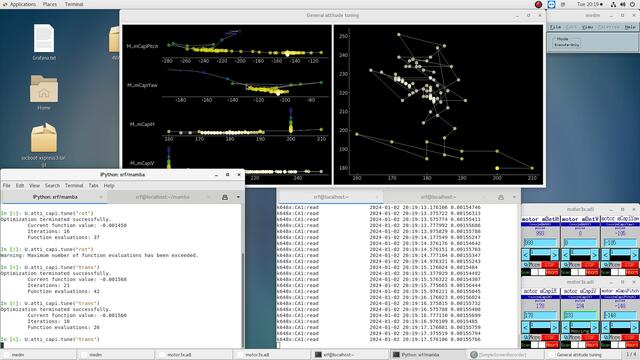The height and width of the screenshot is (360, 640).
Task: Click the red More button under mCapiV motor
Action: click(x=574, y=338)
